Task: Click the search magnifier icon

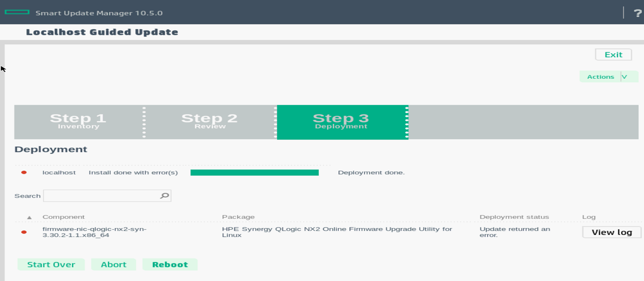Action: click(x=164, y=196)
